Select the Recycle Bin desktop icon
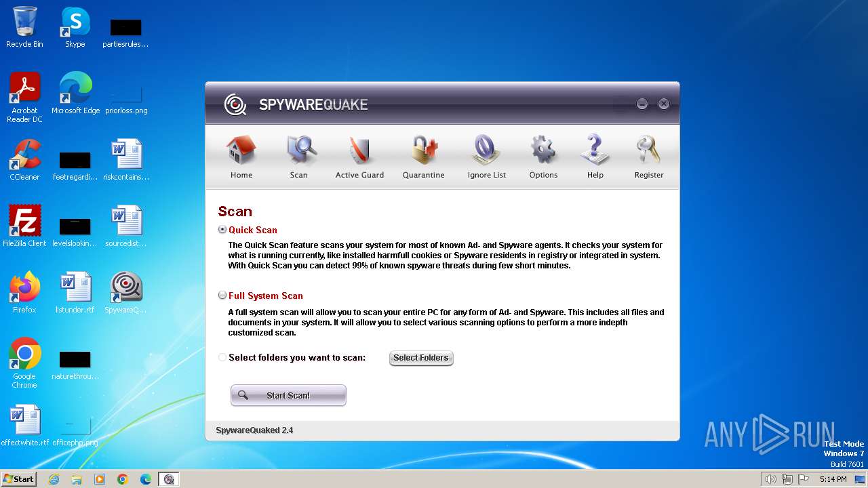Screen dimensions: 868x488 (x=25, y=27)
